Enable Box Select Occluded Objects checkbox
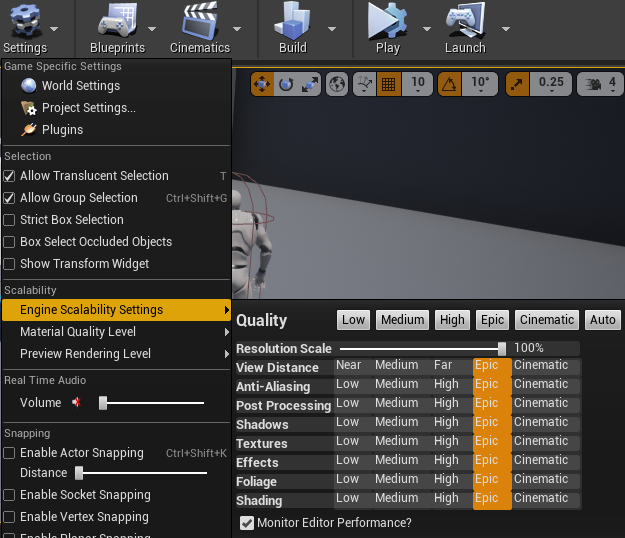The image size is (625, 538). tap(9, 242)
